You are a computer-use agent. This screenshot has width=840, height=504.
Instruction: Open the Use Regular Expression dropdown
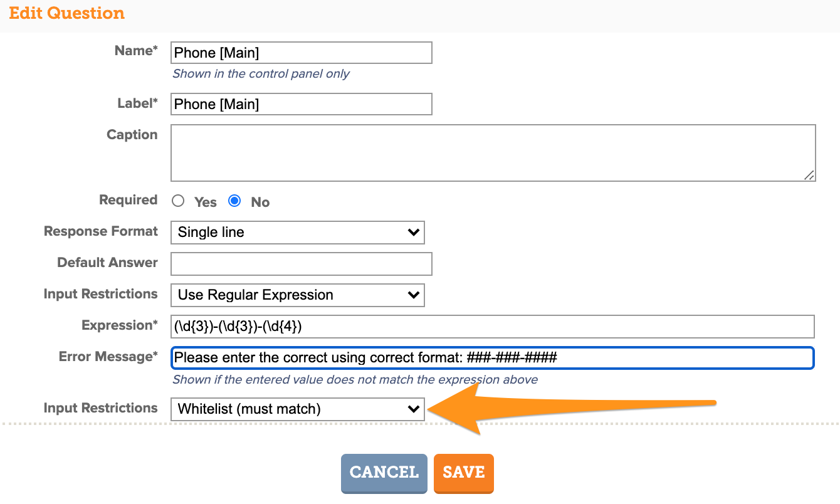298,295
